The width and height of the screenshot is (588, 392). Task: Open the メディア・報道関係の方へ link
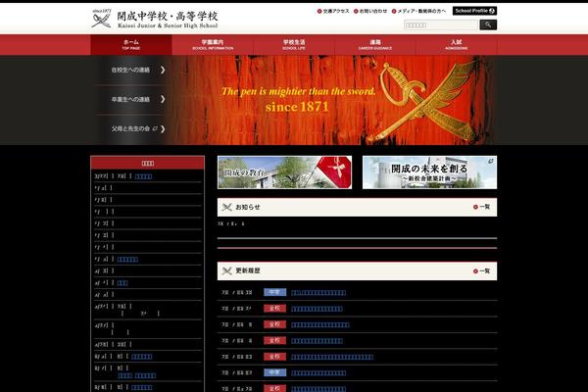pos(418,11)
